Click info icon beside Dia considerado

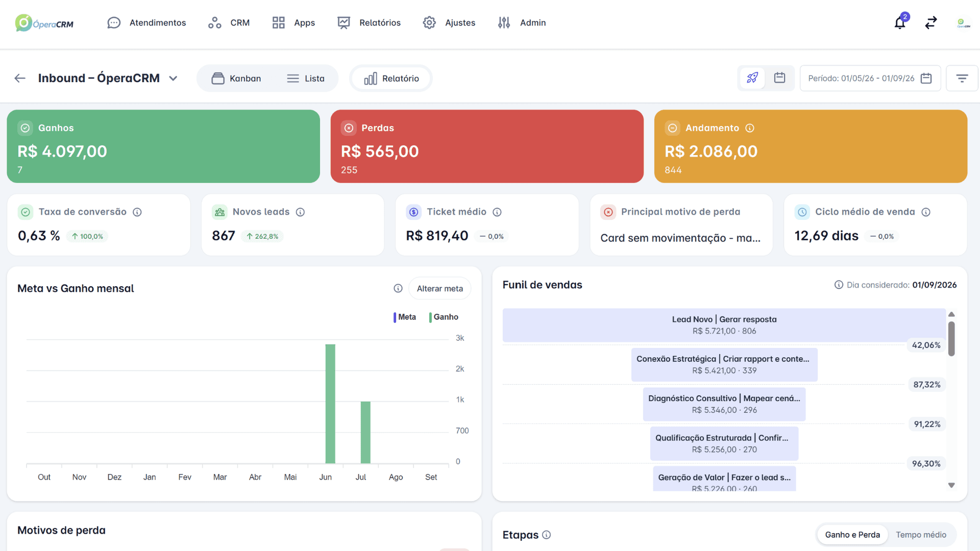(839, 285)
